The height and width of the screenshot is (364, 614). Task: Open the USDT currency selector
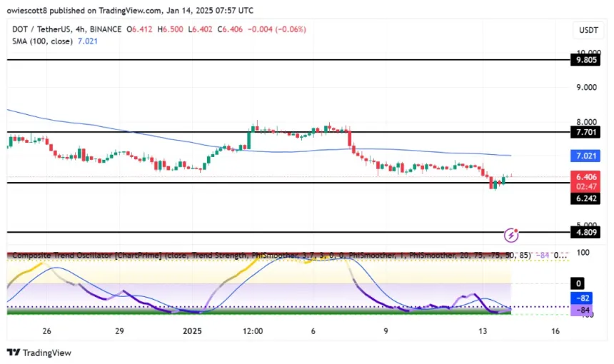(587, 30)
